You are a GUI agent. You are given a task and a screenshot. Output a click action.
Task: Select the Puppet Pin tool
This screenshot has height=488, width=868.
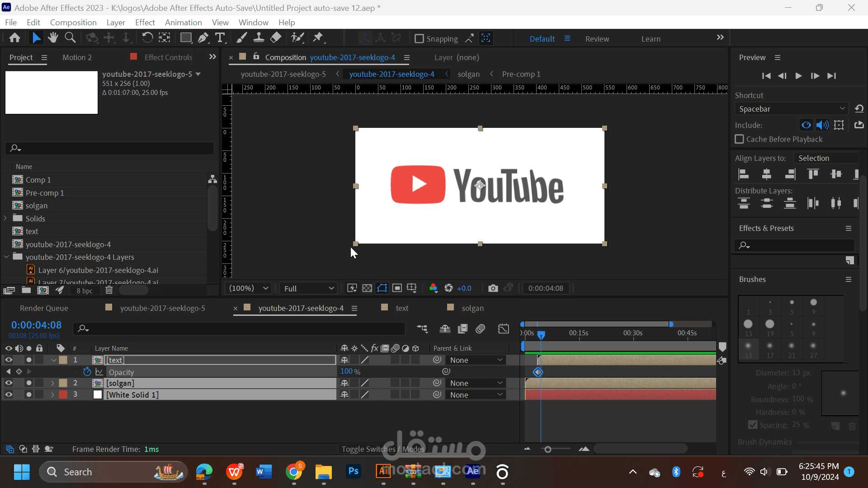tap(318, 38)
